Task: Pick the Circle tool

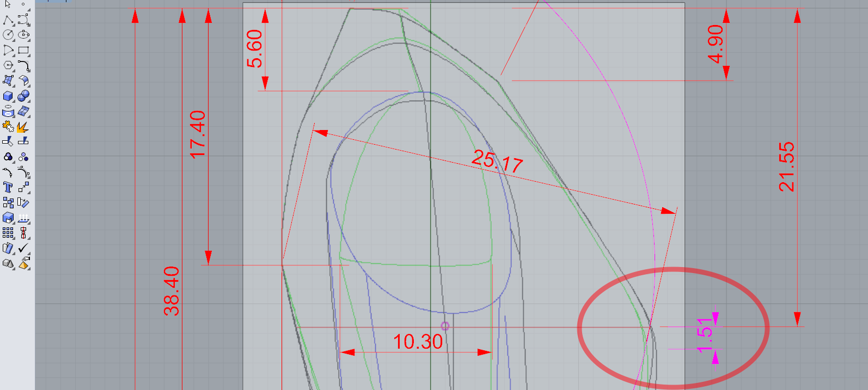Action: pos(8,35)
